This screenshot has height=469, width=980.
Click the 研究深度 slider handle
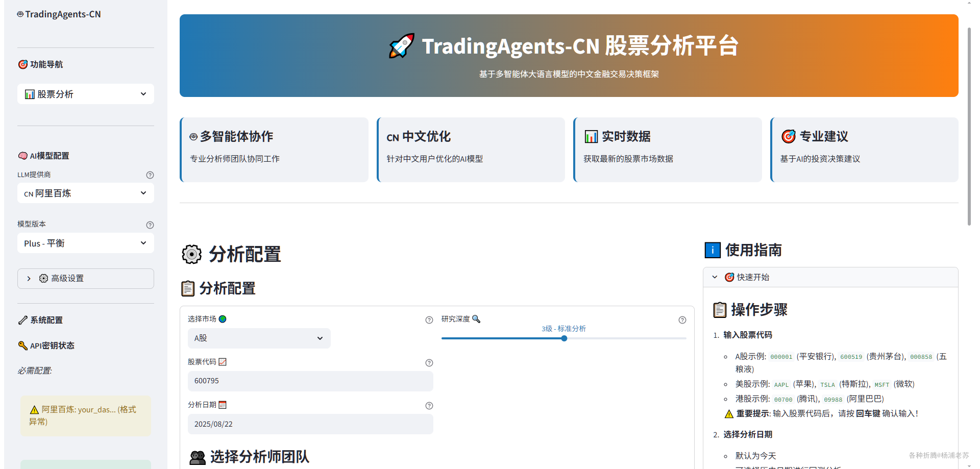click(x=564, y=338)
